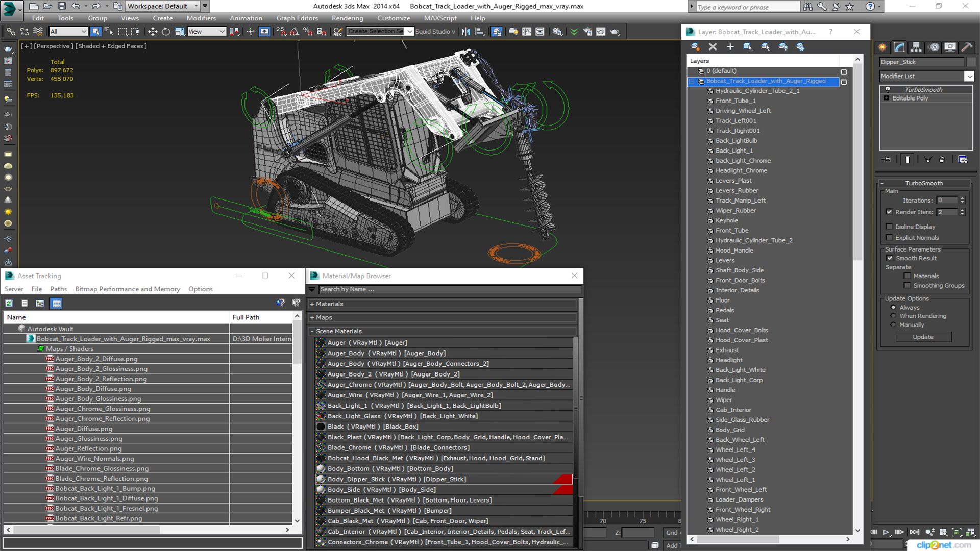Enable Explicit Normals checkbox
The width and height of the screenshot is (980, 551).
pyautogui.click(x=889, y=238)
